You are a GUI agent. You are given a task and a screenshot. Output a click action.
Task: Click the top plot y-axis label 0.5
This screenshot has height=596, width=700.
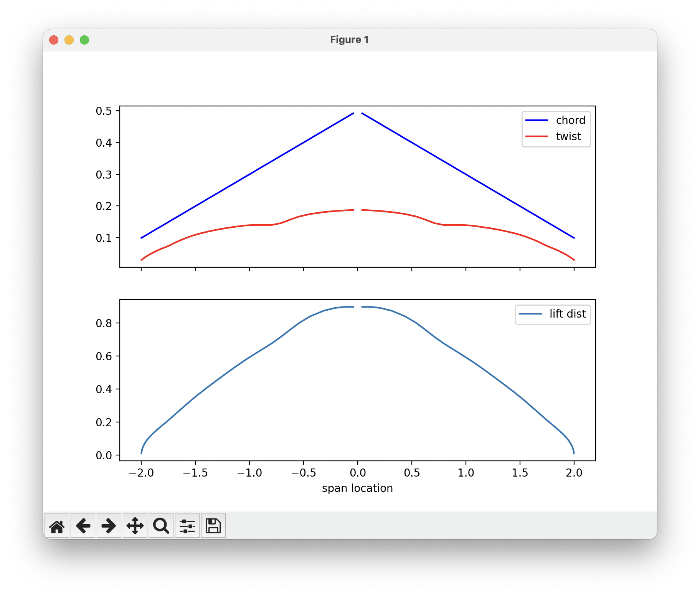(104, 111)
